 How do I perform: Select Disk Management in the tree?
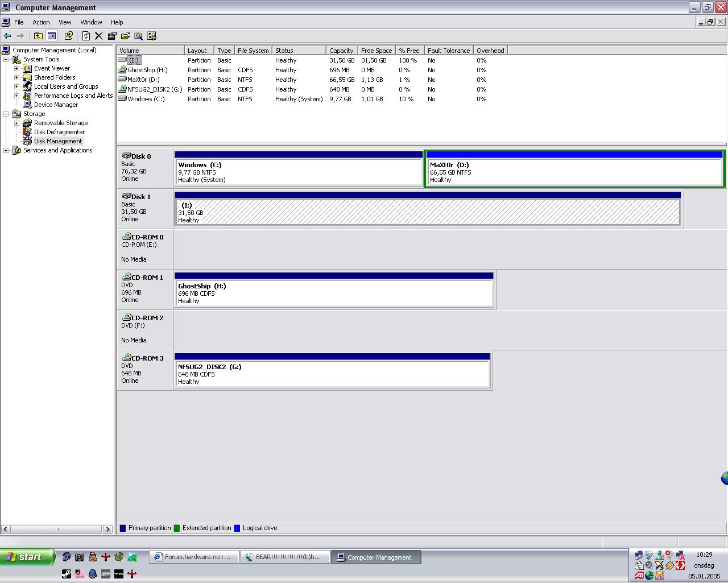(x=58, y=141)
